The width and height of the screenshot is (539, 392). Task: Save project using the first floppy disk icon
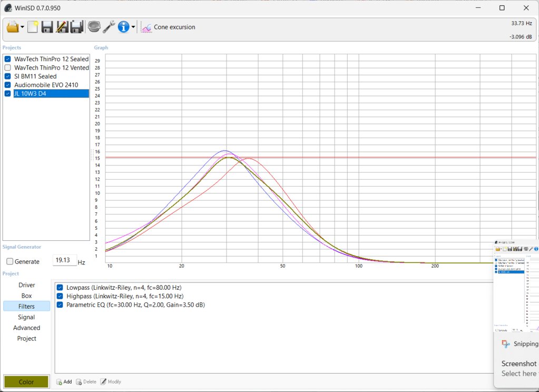[x=47, y=27]
